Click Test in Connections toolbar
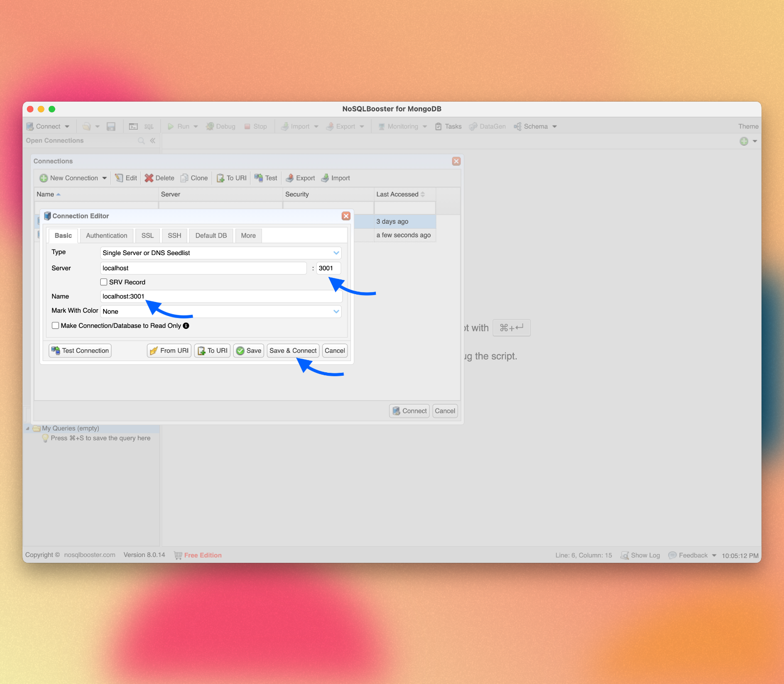The width and height of the screenshot is (784, 684). (x=266, y=178)
